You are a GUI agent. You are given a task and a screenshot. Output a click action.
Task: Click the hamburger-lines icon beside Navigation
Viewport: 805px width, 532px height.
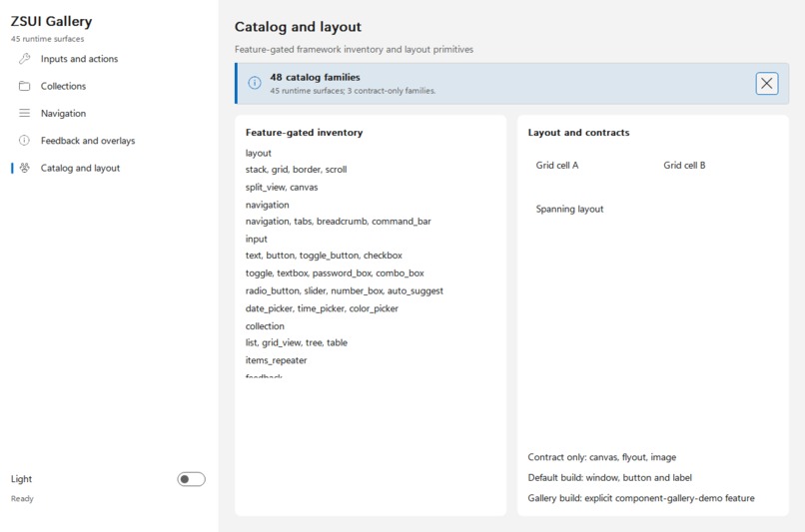(x=24, y=113)
